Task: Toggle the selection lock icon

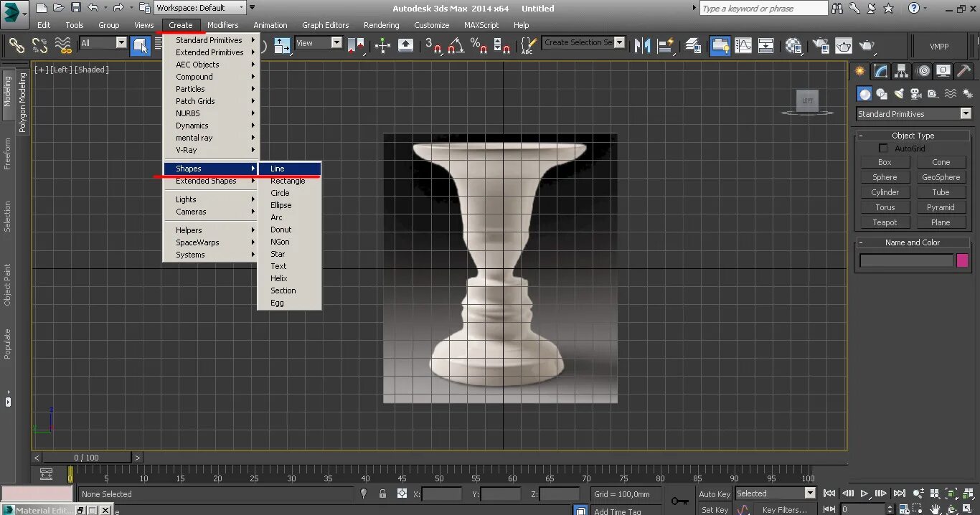Action: [382, 493]
